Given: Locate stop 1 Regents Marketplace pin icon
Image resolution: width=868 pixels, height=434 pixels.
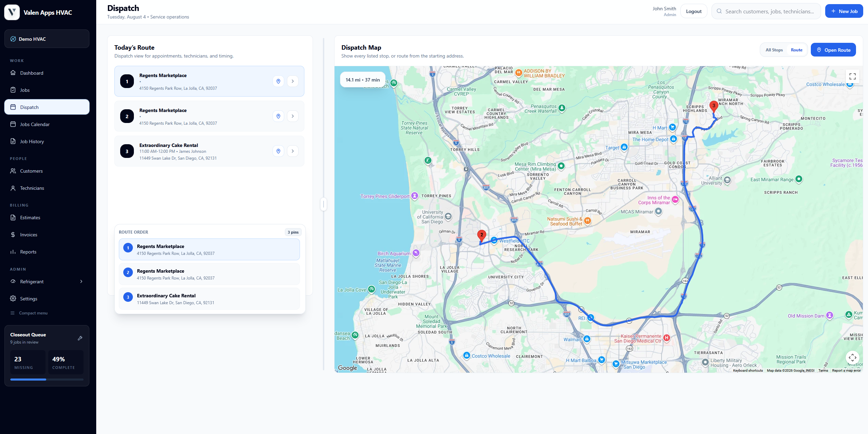Looking at the screenshot, I should coord(278,81).
